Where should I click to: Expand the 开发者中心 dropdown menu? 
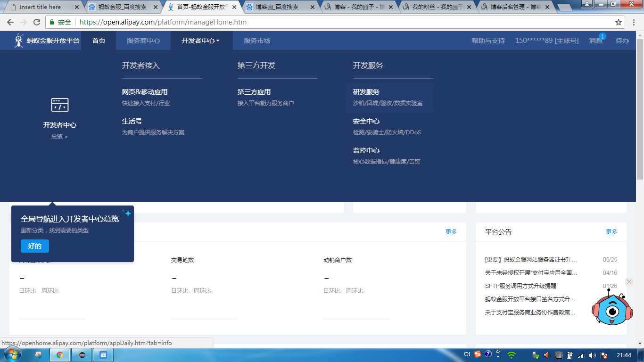[x=201, y=41]
